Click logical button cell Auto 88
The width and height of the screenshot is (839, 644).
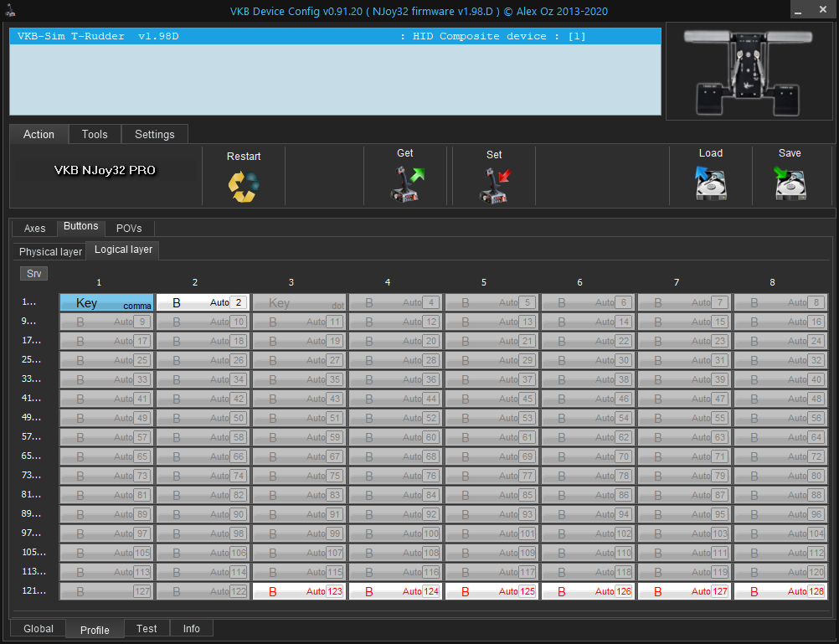point(780,495)
